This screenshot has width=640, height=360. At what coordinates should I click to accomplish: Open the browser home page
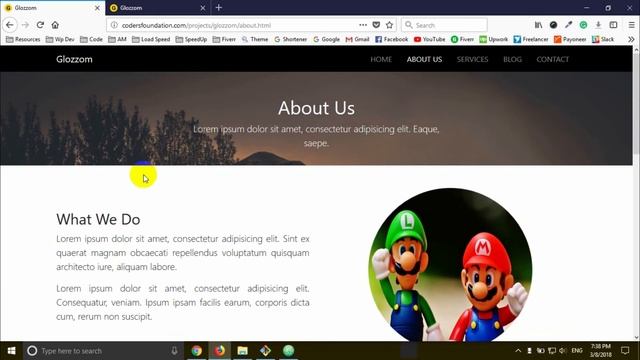[55, 25]
